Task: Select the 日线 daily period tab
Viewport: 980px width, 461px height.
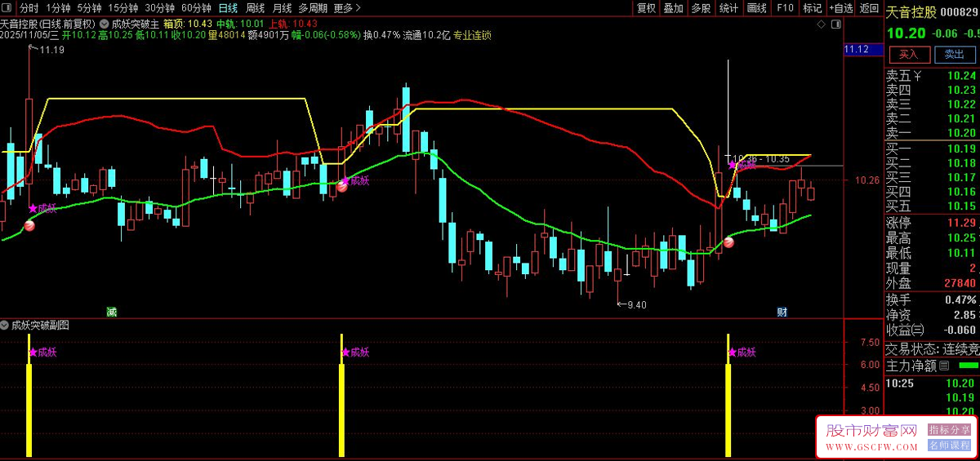Action: coord(228,8)
